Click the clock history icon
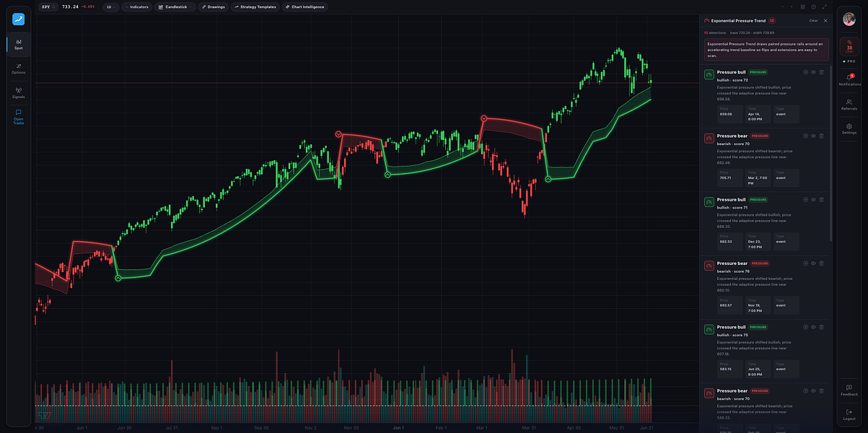868x433 pixels. (813, 6)
